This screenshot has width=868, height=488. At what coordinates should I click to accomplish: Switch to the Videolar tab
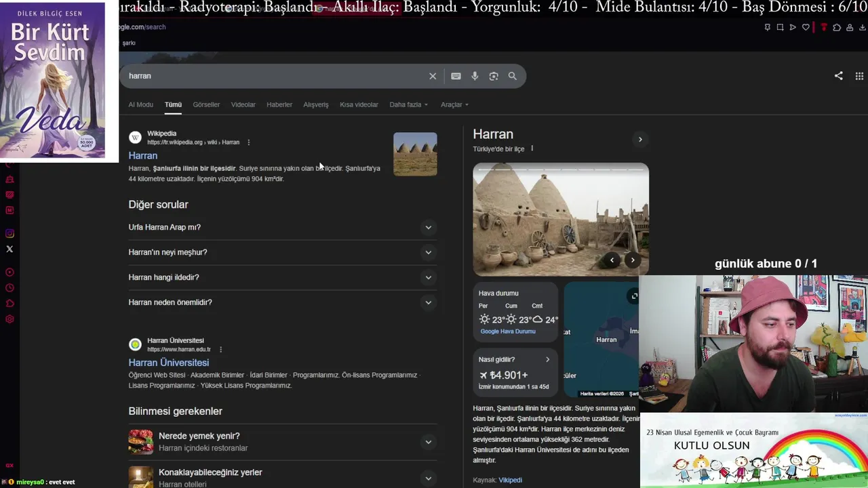click(x=243, y=104)
